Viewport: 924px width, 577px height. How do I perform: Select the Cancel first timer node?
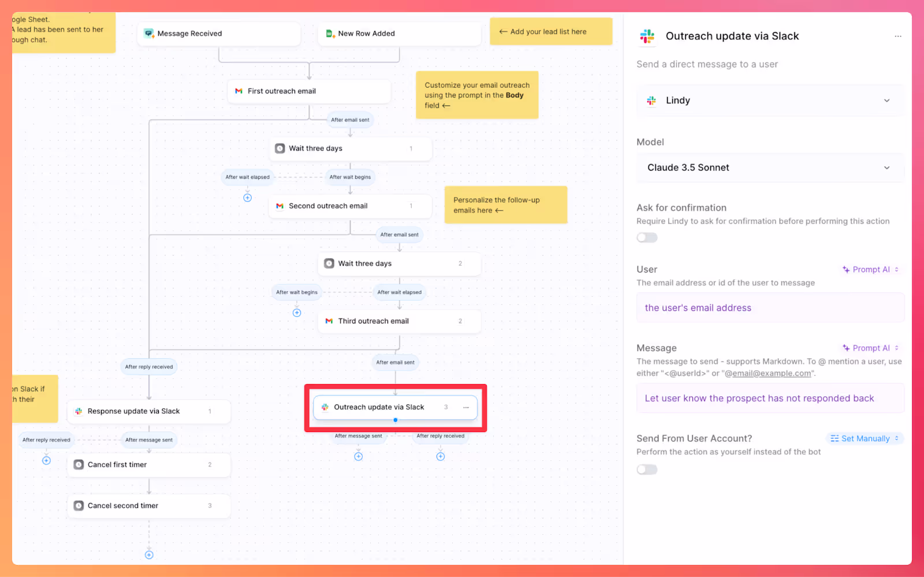(x=149, y=464)
